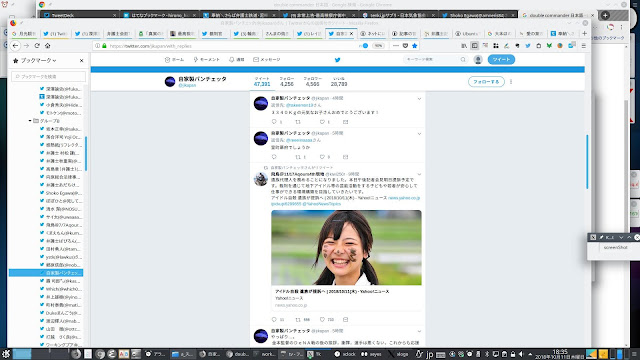The width and height of the screenshot is (640, 360).
Task: Toggle the sidebar display button
Action: click(474, 46)
